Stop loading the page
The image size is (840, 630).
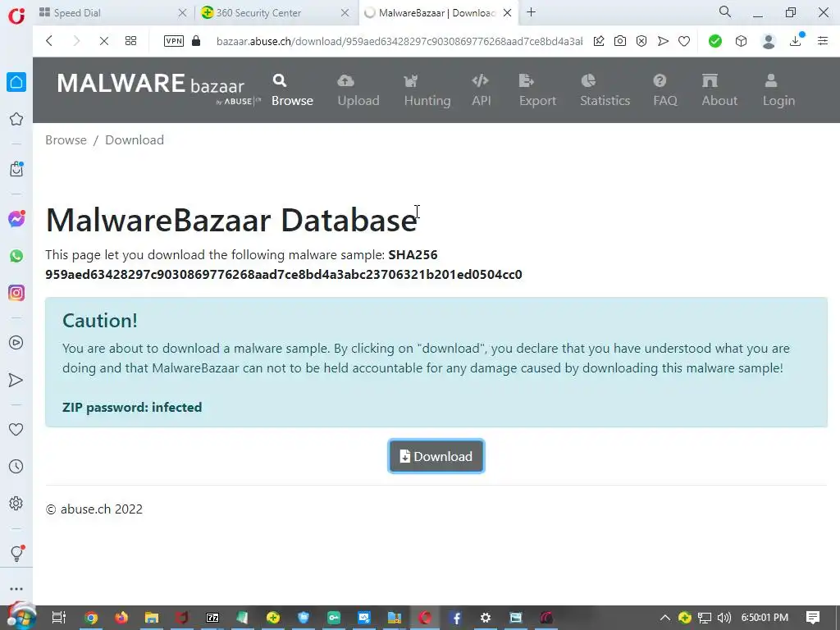104,41
